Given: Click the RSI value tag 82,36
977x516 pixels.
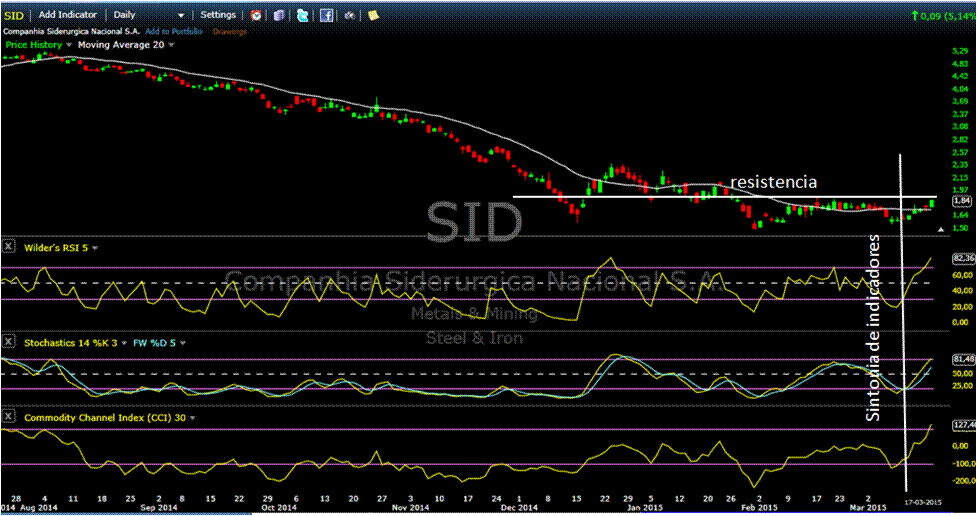Looking at the screenshot, I should pos(963,257).
